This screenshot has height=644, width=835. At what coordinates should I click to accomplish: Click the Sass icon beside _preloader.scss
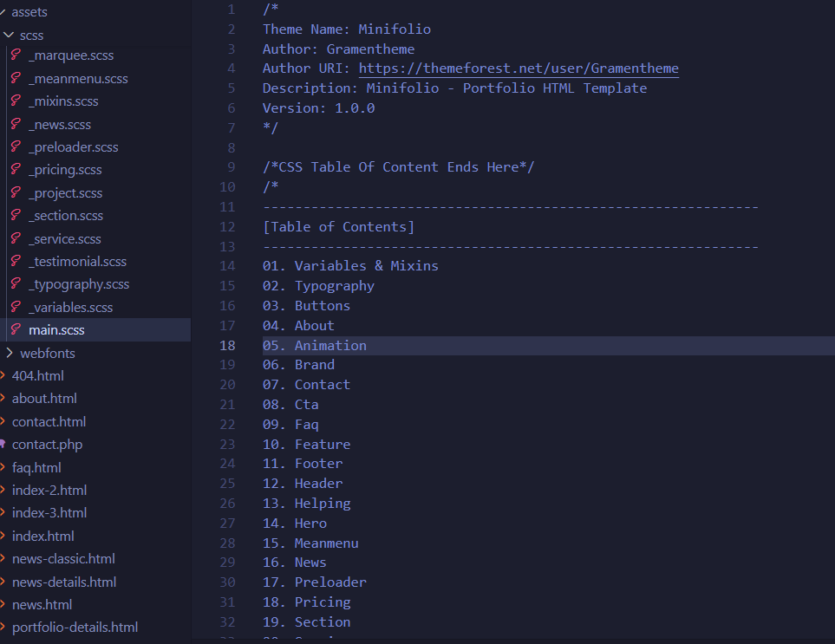(16, 146)
